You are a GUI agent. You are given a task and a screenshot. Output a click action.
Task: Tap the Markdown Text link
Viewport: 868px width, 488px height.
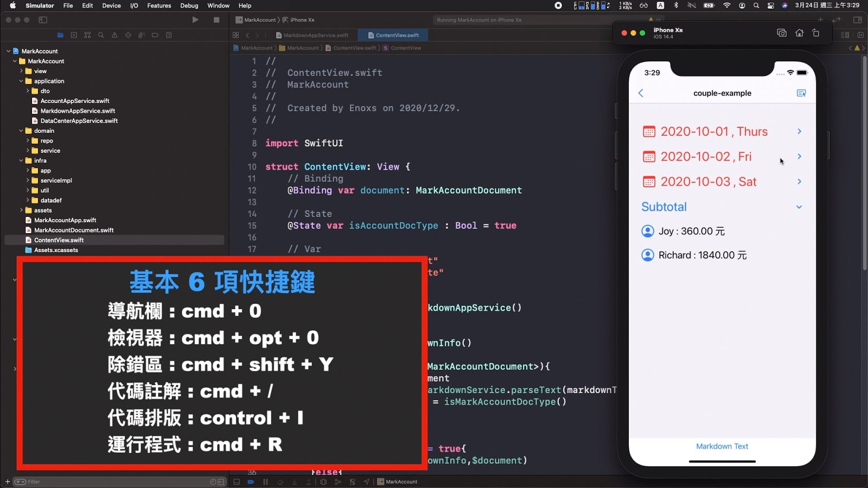(x=722, y=446)
